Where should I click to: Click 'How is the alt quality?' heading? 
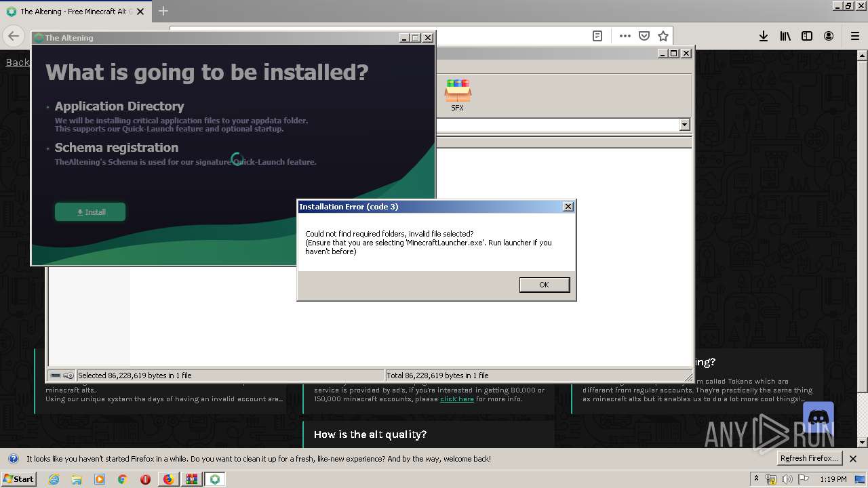[370, 434]
